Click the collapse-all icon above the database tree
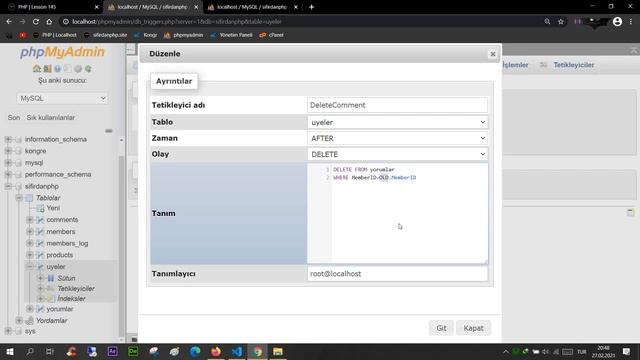Image resolution: width=640 pixels, height=360 pixels. [x=109, y=131]
